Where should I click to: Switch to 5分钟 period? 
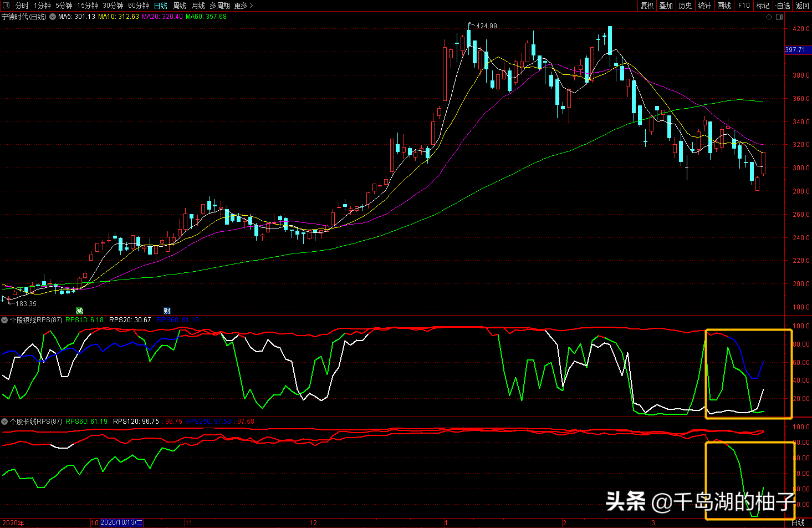[64, 6]
